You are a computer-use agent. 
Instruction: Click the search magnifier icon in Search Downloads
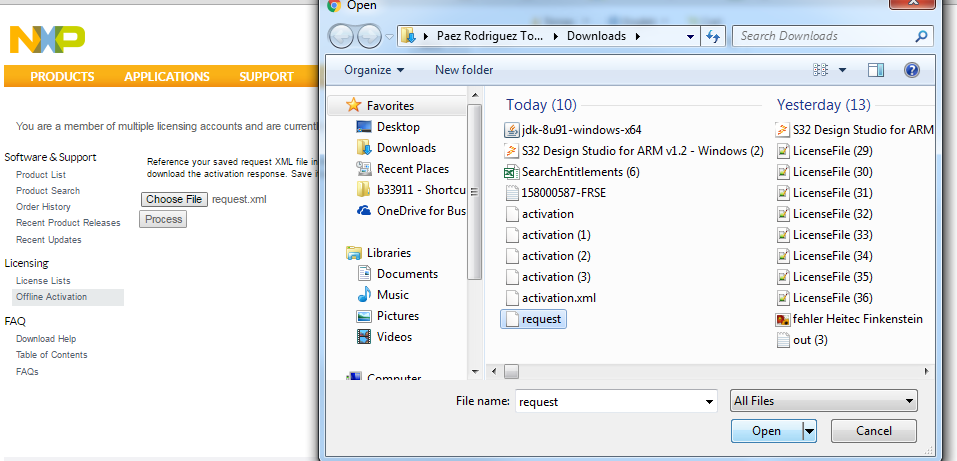tap(921, 36)
